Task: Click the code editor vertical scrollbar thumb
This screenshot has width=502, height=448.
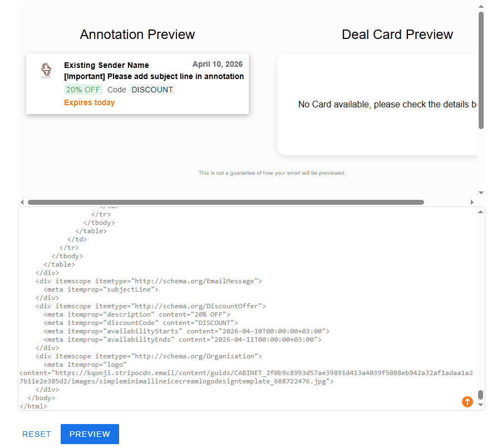Action: 481,395
